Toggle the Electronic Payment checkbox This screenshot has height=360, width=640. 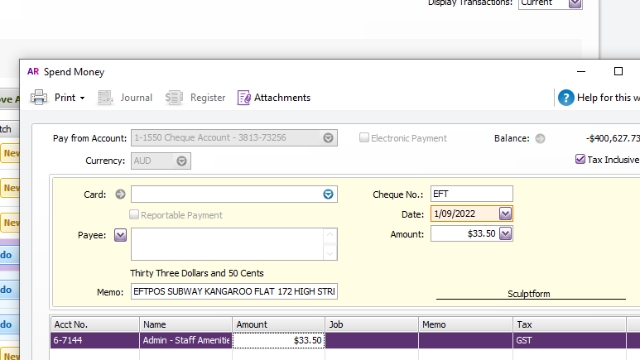[364, 138]
